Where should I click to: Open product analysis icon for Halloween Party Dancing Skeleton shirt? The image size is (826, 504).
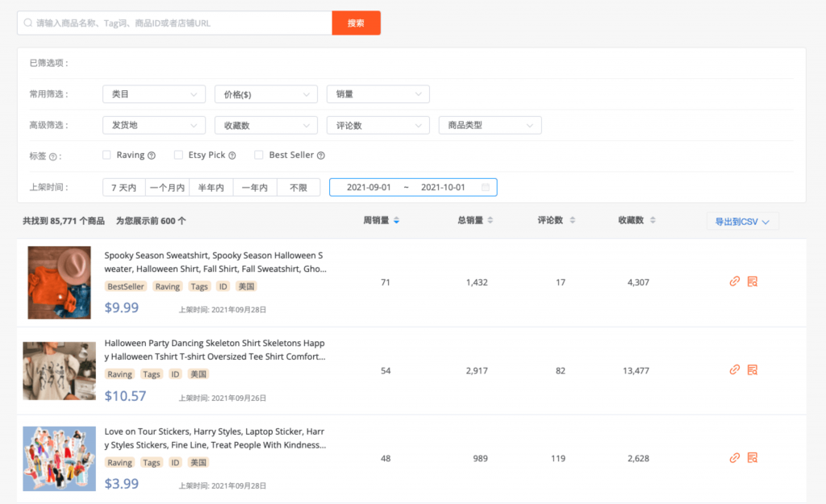click(751, 370)
